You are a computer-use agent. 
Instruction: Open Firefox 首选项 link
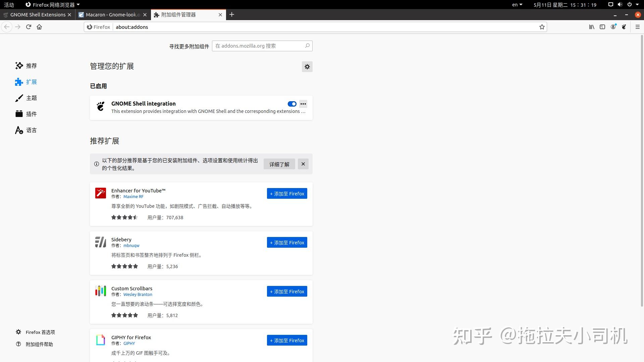tap(36, 332)
